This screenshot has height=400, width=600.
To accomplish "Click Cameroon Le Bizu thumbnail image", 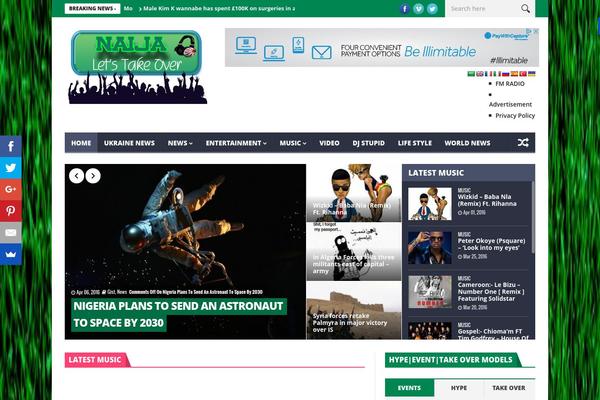I will click(429, 292).
